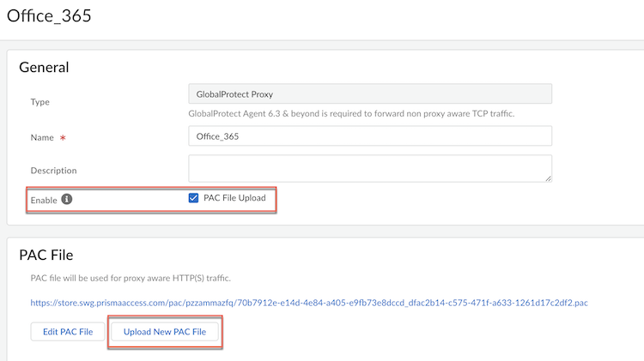Click the info icon next to Enable

(67, 199)
